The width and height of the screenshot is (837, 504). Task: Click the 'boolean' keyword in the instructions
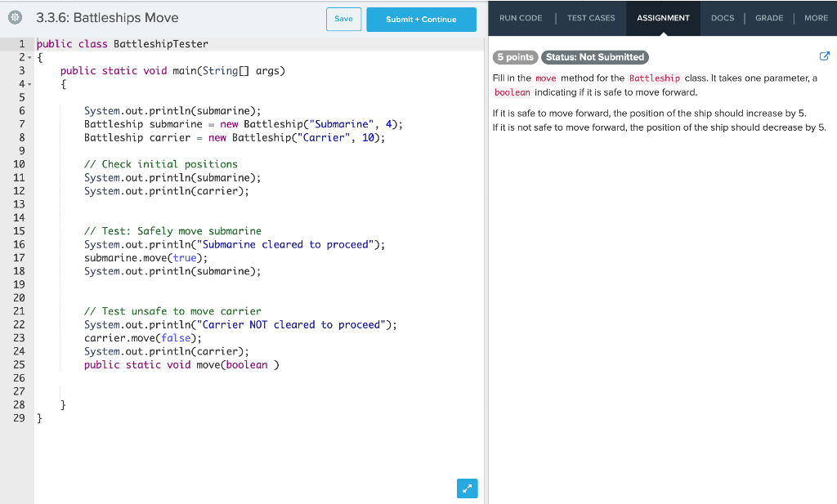click(512, 92)
